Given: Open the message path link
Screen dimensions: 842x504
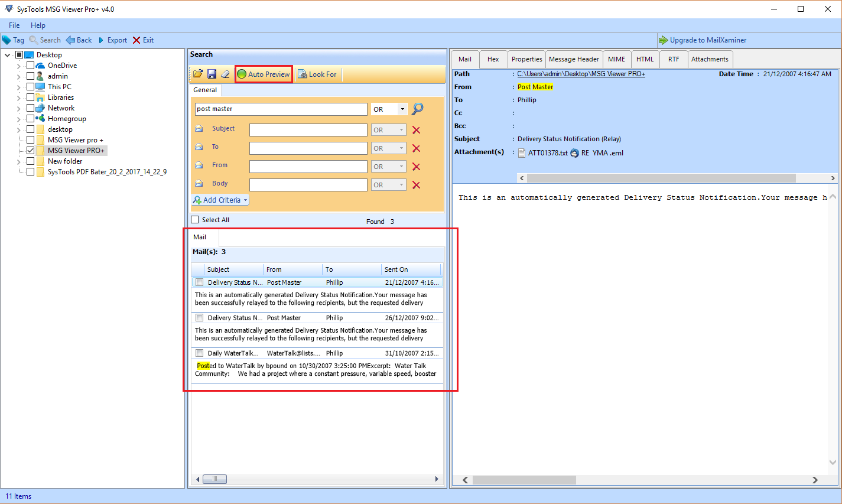Looking at the screenshot, I should pos(581,74).
